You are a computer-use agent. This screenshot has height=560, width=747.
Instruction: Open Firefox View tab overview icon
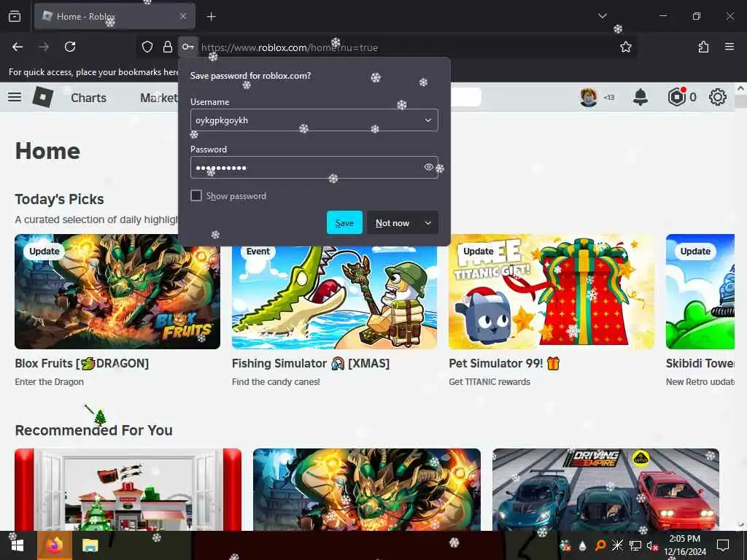[x=15, y=16]
